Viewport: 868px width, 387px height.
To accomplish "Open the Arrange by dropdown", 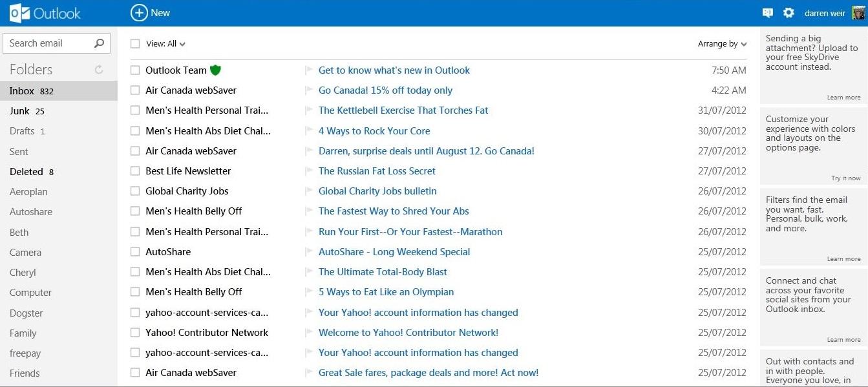I will pyautogui.click(x=722, y=44).
